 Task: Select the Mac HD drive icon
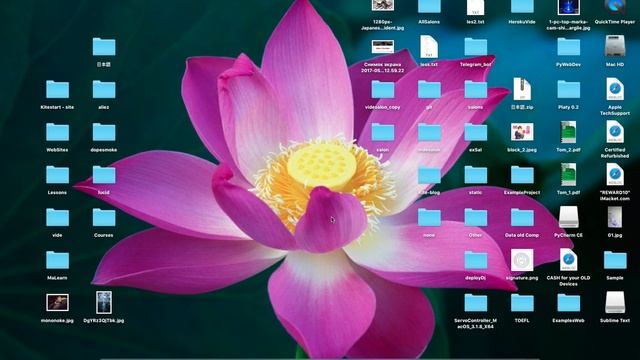(615, 46)
